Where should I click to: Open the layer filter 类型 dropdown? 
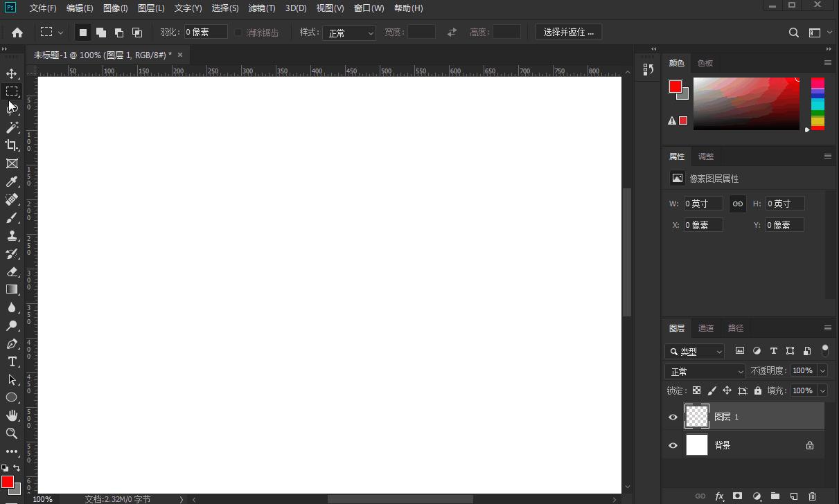[694, 351]
